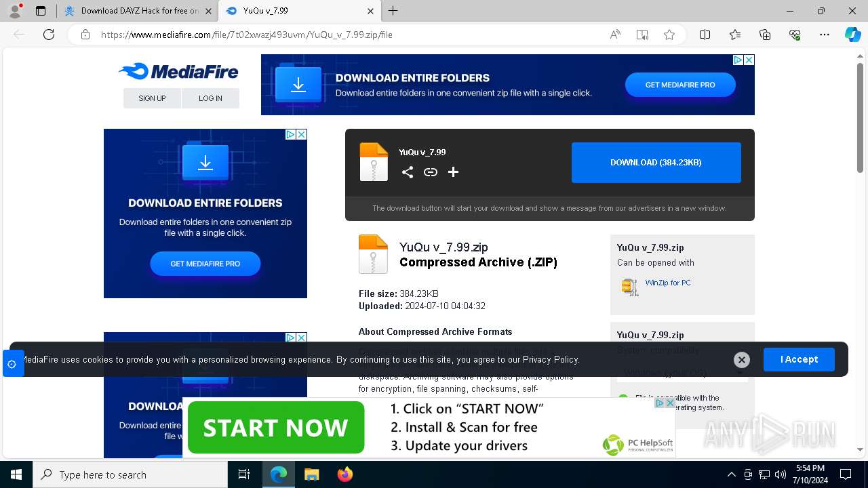The width and height of the screenshot is (868, 488).
Task: Open the notification center
Action: click(x=846, y=474)
